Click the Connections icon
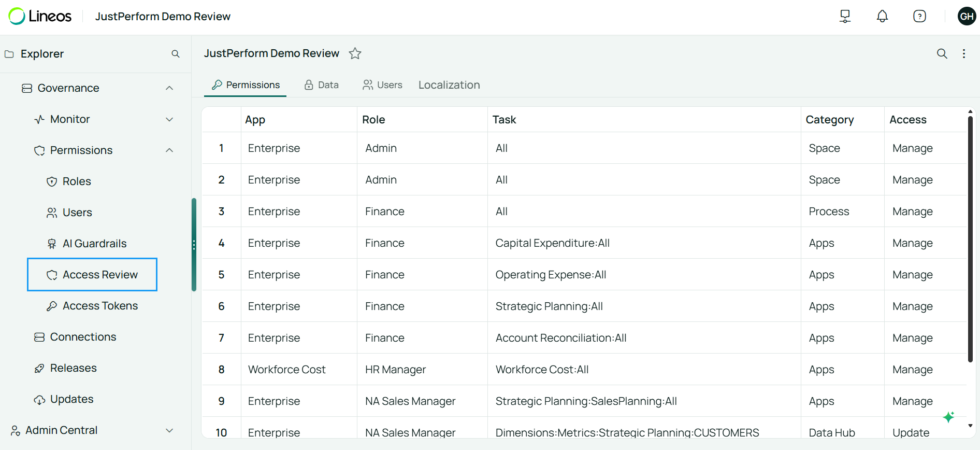Screen dimensions: 980x450 pyautogui.click(x=39, y=337)
